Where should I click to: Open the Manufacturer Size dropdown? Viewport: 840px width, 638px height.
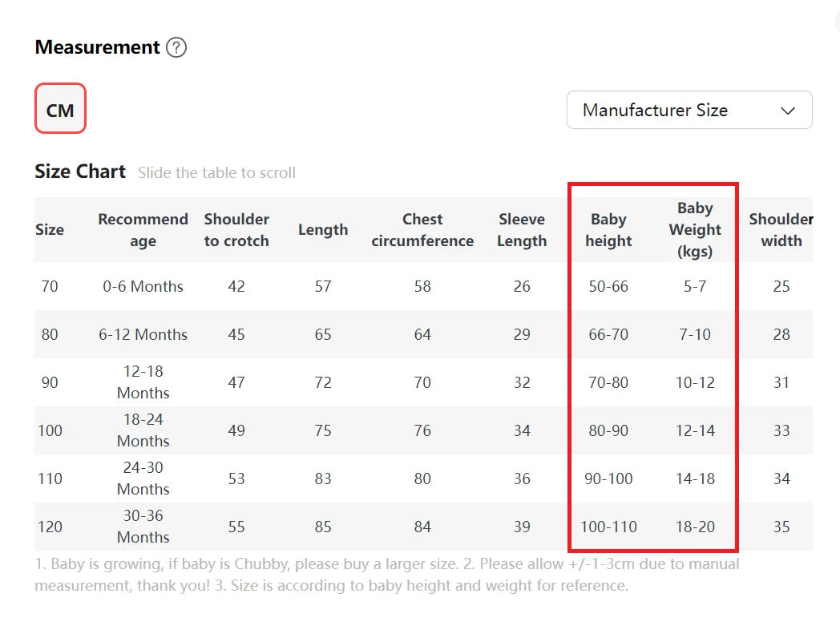689,110
